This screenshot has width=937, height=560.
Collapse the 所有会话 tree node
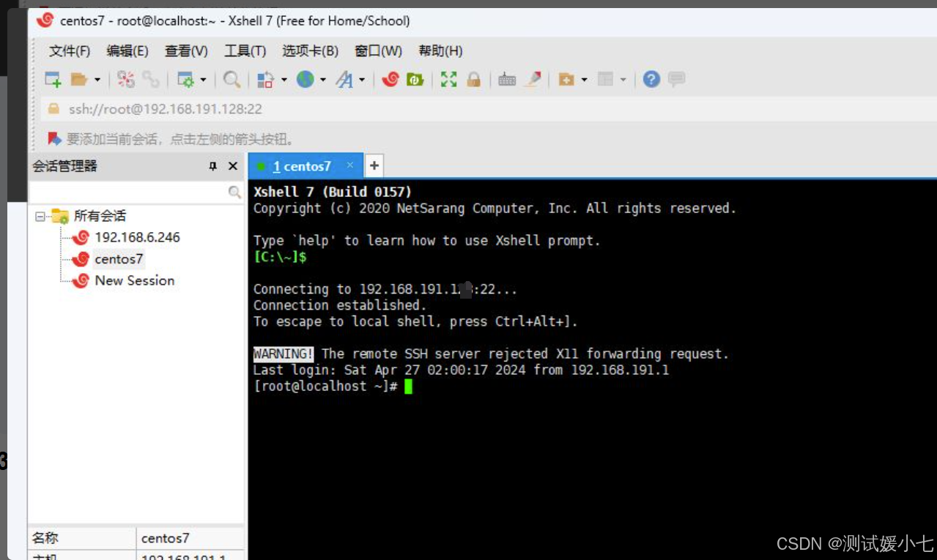tap(40, 216)
